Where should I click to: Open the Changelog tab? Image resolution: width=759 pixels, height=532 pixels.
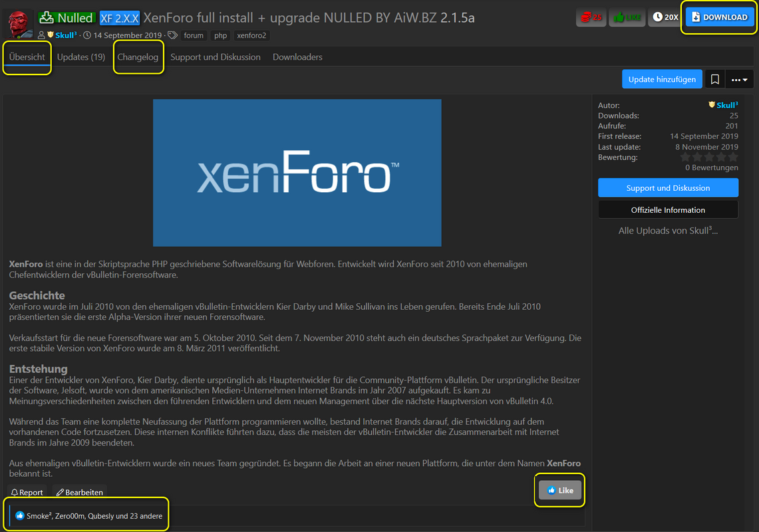[x=138, y=57]
